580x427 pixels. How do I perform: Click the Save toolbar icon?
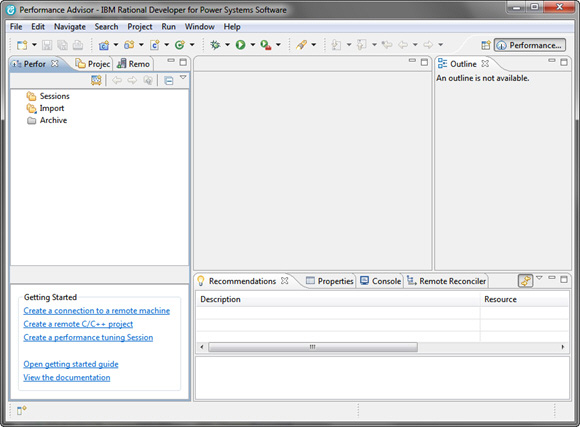pyautogui.click(x=47, y=45)
